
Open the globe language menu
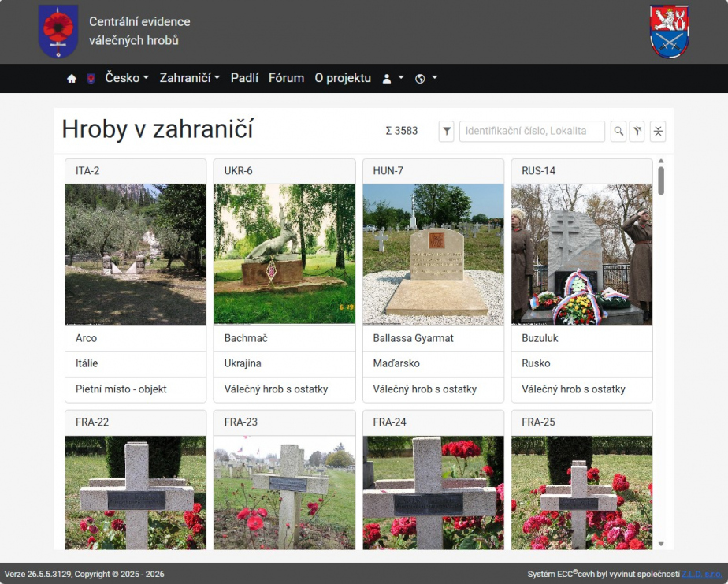pos(426,79)
